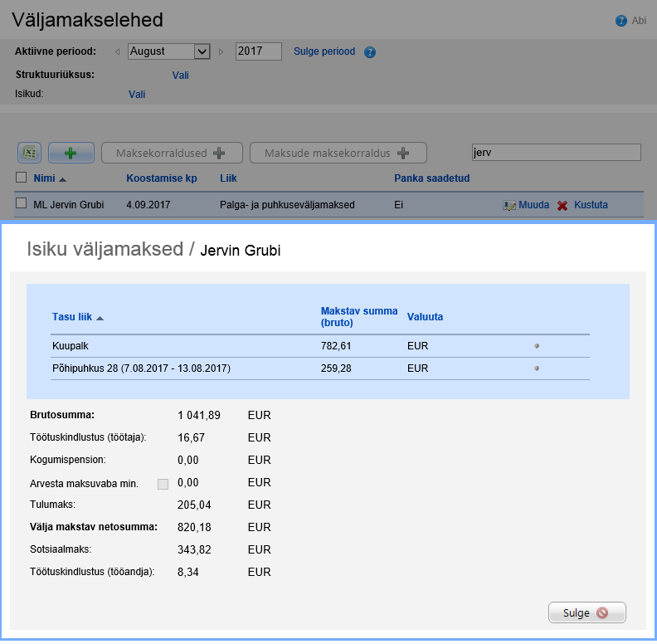
Task: Toggle Arvesta maksuvaba min. checkbox
Action: point(163,483)
